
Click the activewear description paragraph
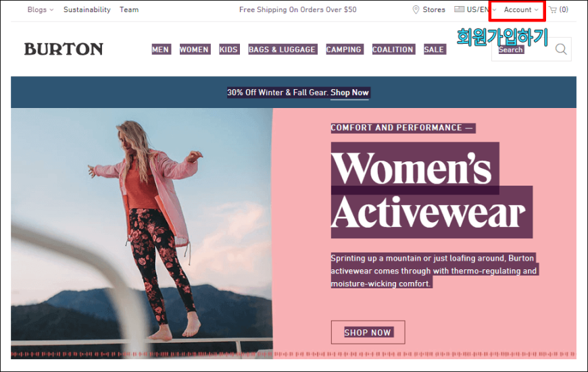[435, 271]
